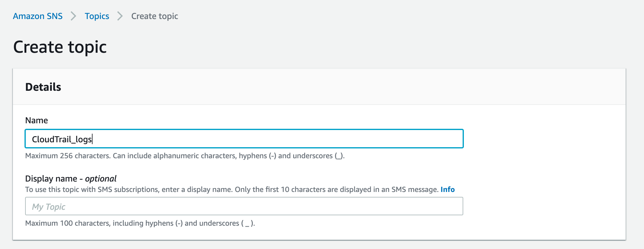Image resolution: width=644 pixels, height=249 pixels.
Task: Focus the Display name input field
Action: (244, 206)
